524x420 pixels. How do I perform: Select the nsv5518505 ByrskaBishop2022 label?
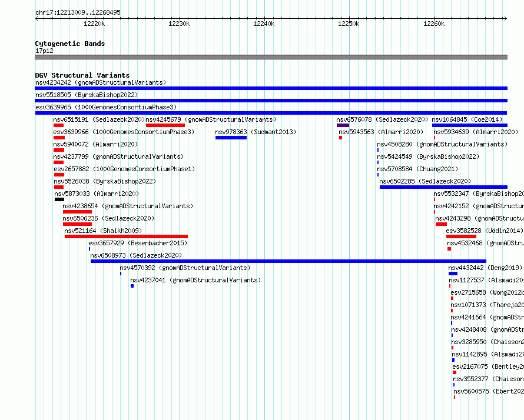(x=87, y=95)
